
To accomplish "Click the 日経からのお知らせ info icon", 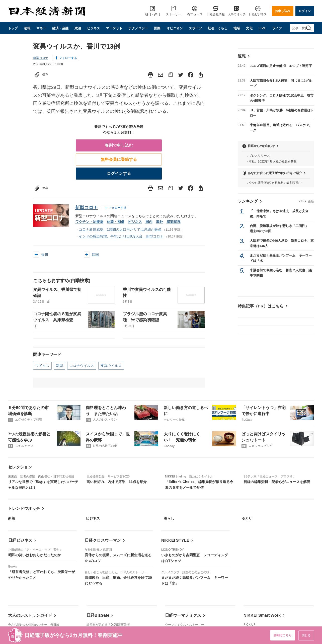I will click(244, 146).
